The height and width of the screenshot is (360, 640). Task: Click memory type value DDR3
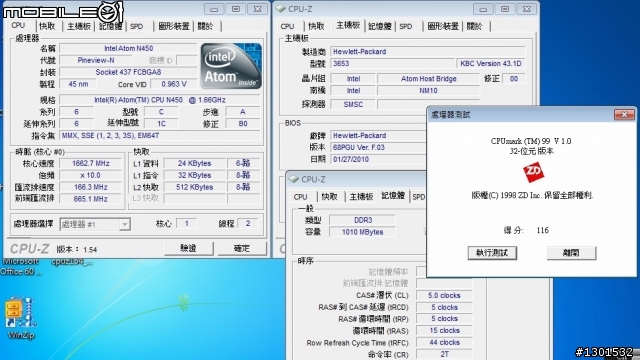tap(362, 220)
